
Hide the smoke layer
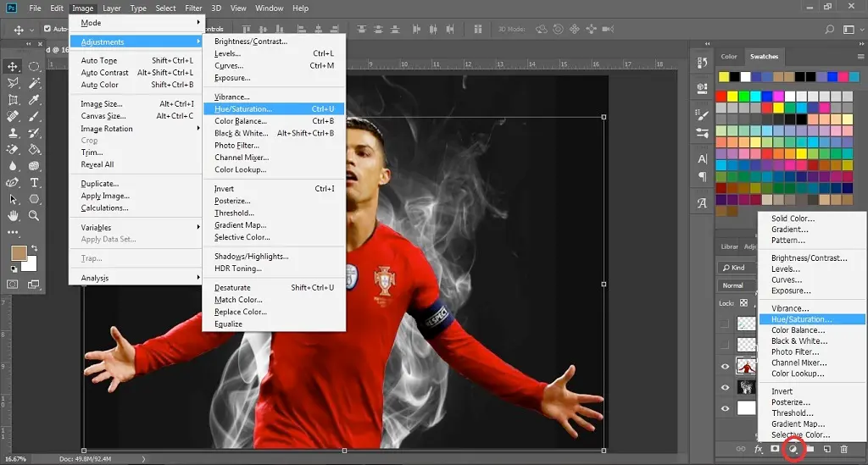pyautogui.click(x=726, y=388)
